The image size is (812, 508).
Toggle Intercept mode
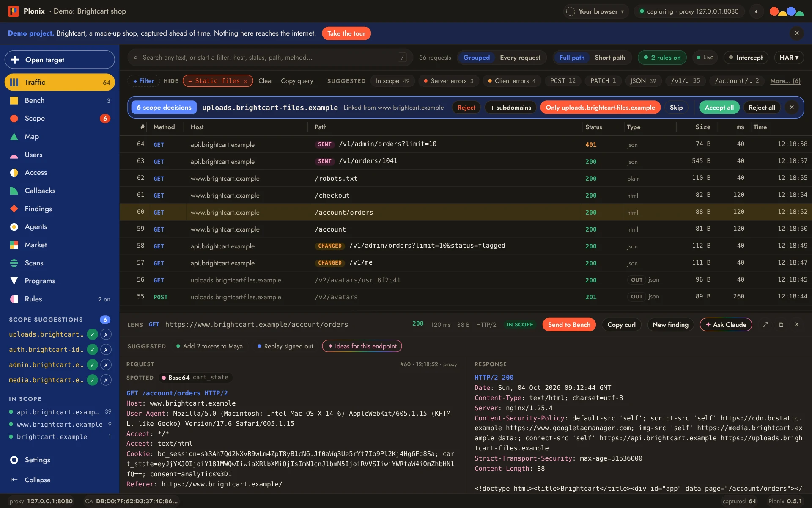[x=746, y=58]
